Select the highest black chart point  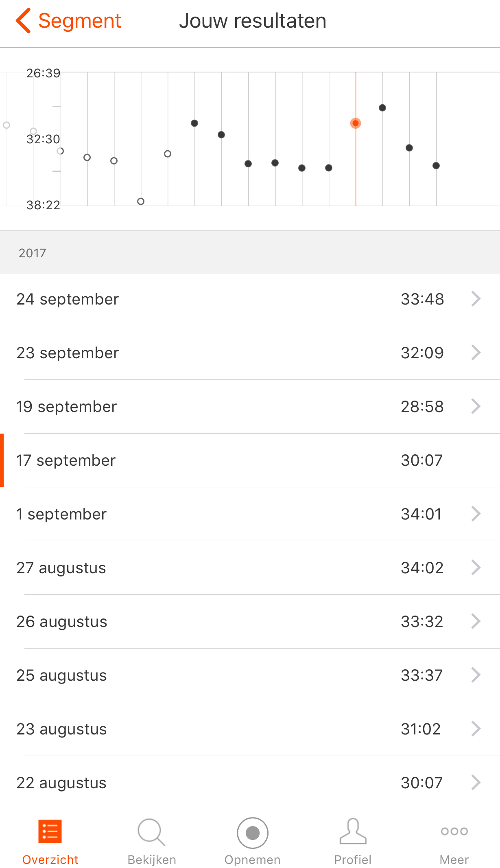click(382, 108)
